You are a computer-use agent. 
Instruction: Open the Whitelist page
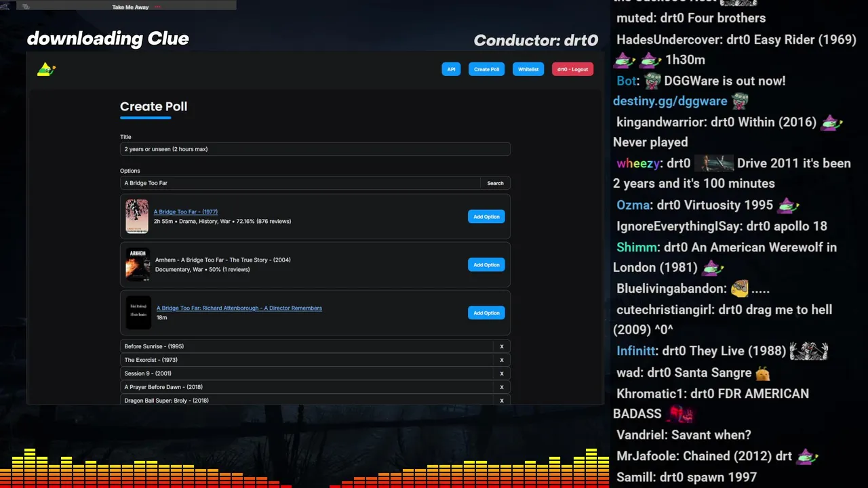528,69
